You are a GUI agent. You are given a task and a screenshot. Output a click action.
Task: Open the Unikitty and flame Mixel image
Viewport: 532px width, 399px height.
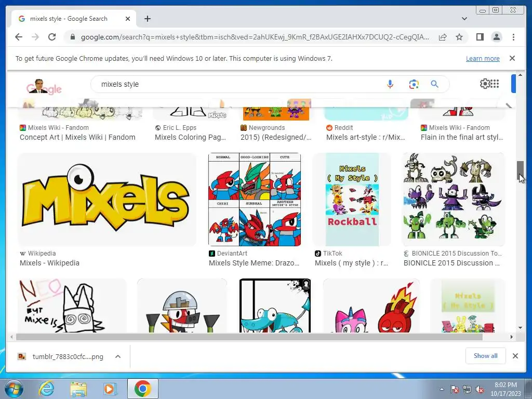(371, 305)
